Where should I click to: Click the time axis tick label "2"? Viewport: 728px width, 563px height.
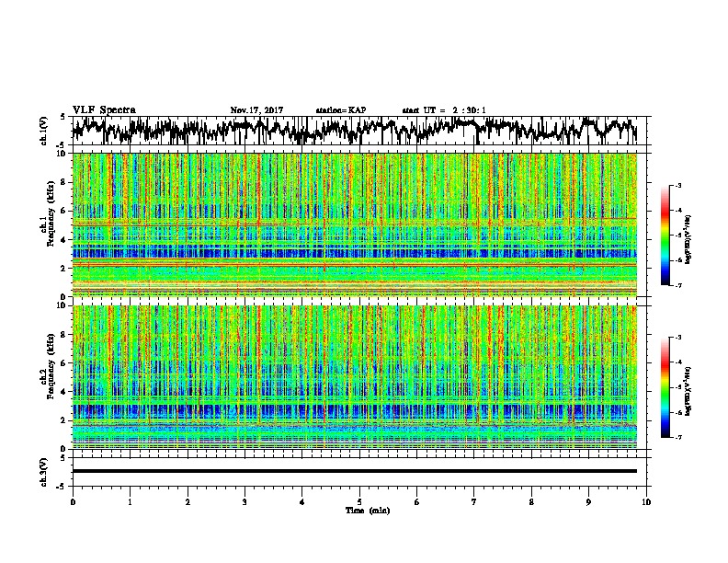[x=188, y=501]
